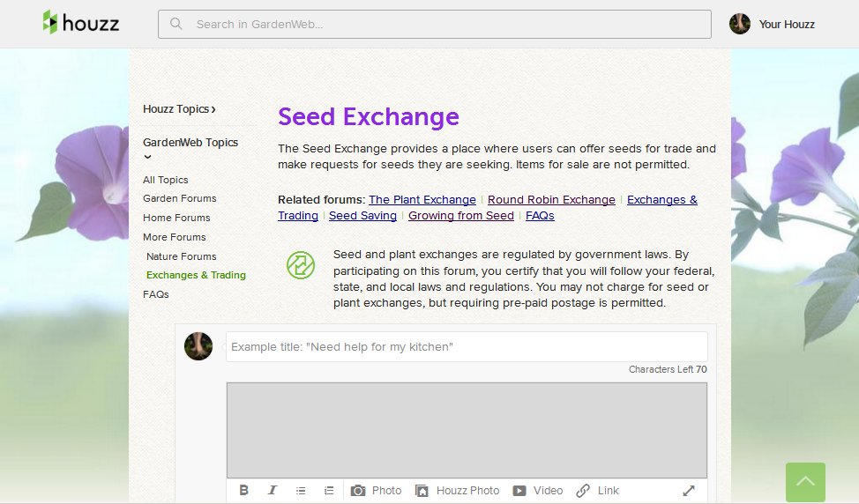Image resolution: width=859 pixels, height=504 pixels.
Task: Click the green exchange arrows icon
Action: (x=301, y=265)
